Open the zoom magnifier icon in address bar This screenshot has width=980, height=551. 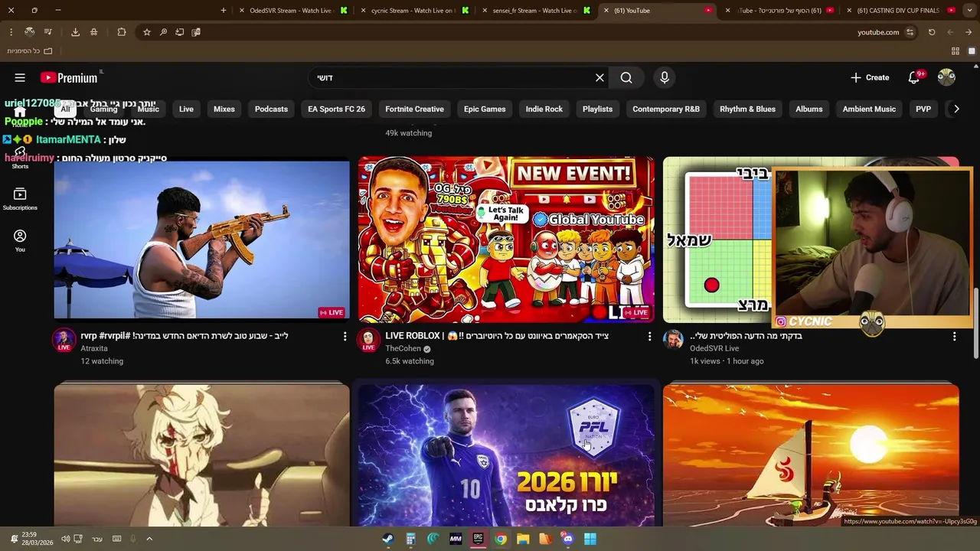tap(163, 32)
